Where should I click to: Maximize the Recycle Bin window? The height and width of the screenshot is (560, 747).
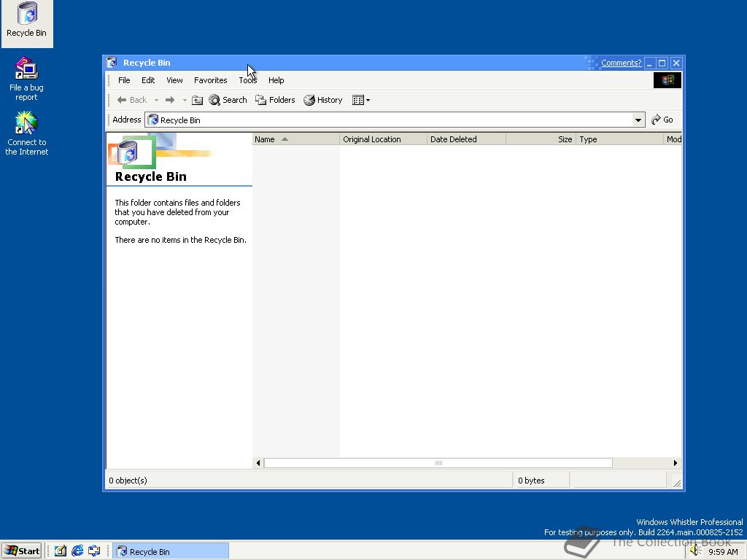pyautogui.click(x=662, y=63)
